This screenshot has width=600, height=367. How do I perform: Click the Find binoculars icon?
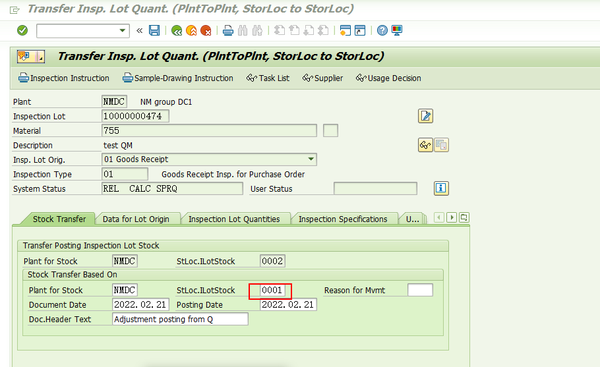243,30
